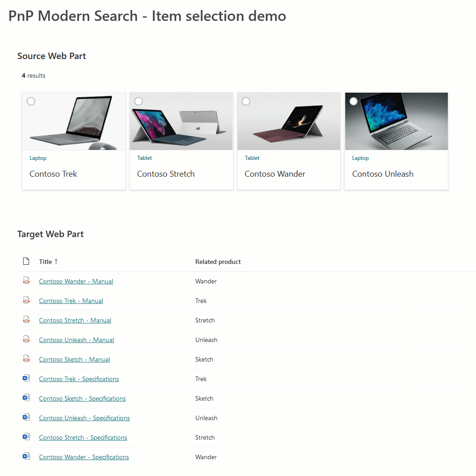Viewport: 476px width, 476px height.
Task: Click Word icon beside Contoso Unleash - Specifications
Action: pos(26,417)
